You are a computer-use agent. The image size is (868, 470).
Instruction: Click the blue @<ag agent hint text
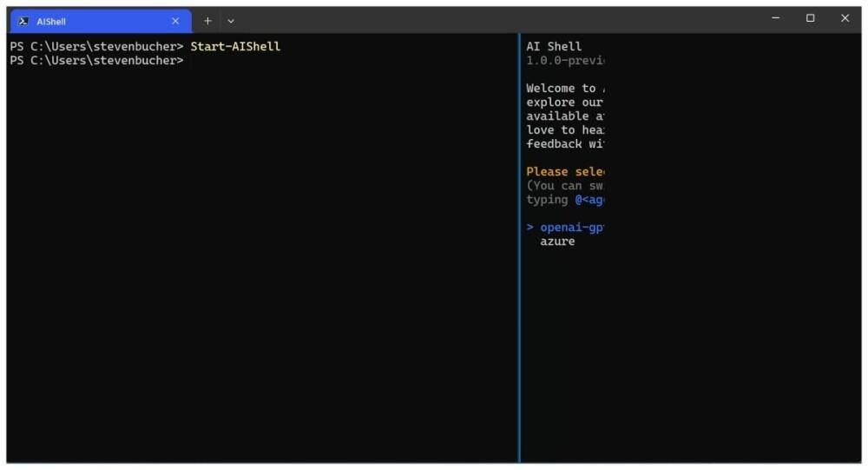(x=589, y=200)
